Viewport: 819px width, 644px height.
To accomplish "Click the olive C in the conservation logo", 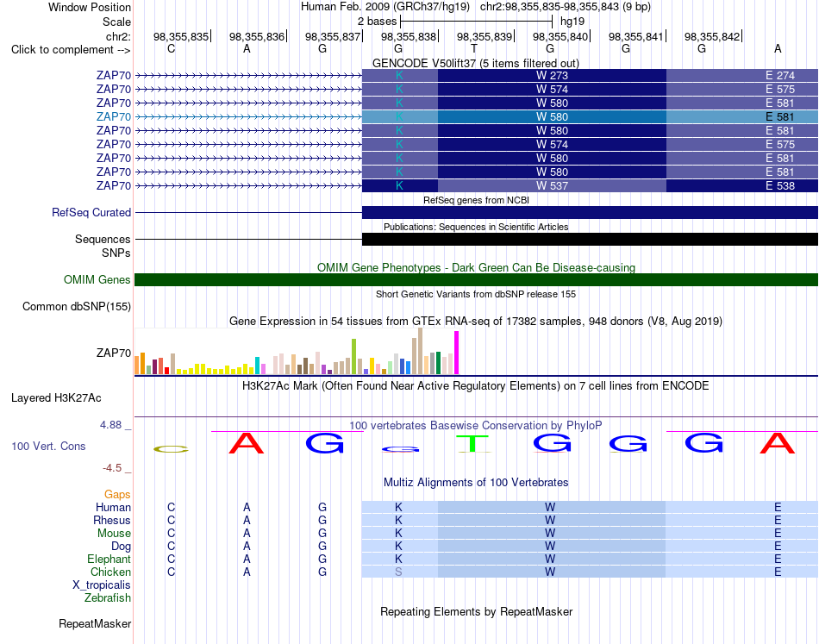I will click(171, 448).
